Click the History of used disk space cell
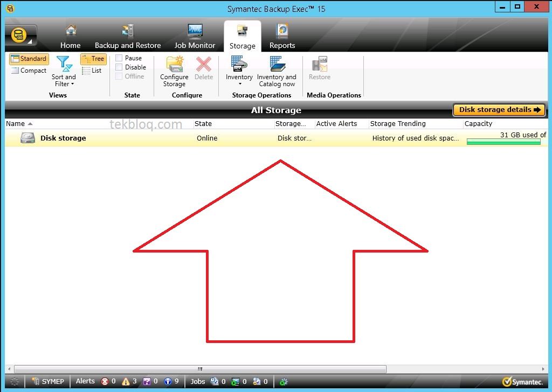552x392 pixels. point(416,138)
